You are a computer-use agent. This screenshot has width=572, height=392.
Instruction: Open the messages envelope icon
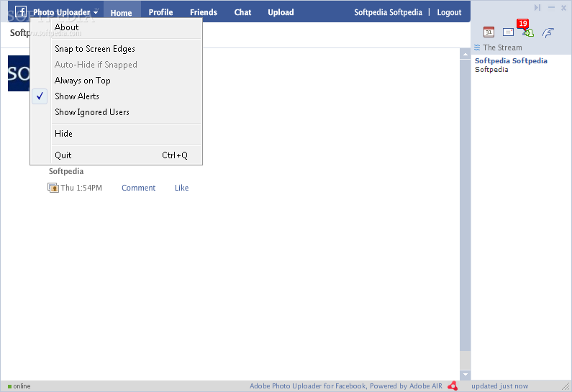click(508, 32)
